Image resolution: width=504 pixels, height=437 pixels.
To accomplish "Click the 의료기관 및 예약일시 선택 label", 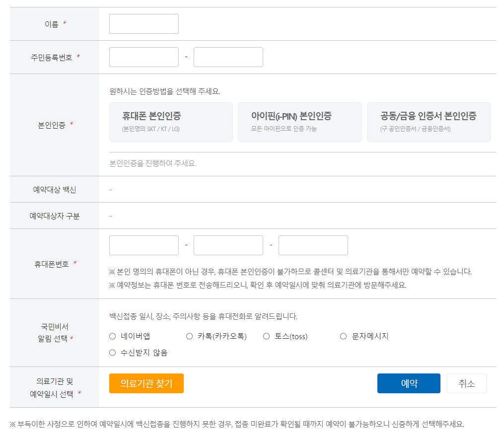I will 54,387.
